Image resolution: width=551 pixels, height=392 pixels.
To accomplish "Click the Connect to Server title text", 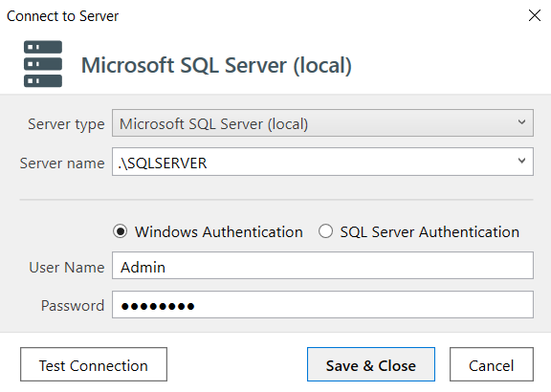I will pos(63,16).
